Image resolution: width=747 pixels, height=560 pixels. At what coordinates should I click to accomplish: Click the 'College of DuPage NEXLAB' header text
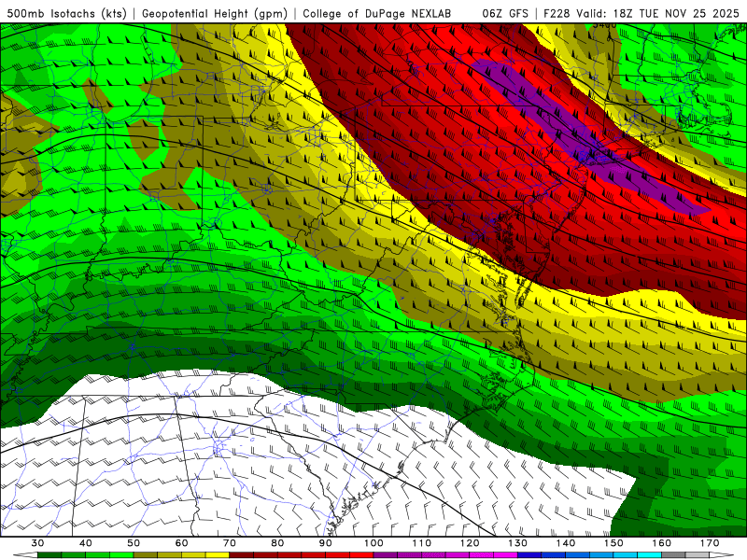[377, 13]
